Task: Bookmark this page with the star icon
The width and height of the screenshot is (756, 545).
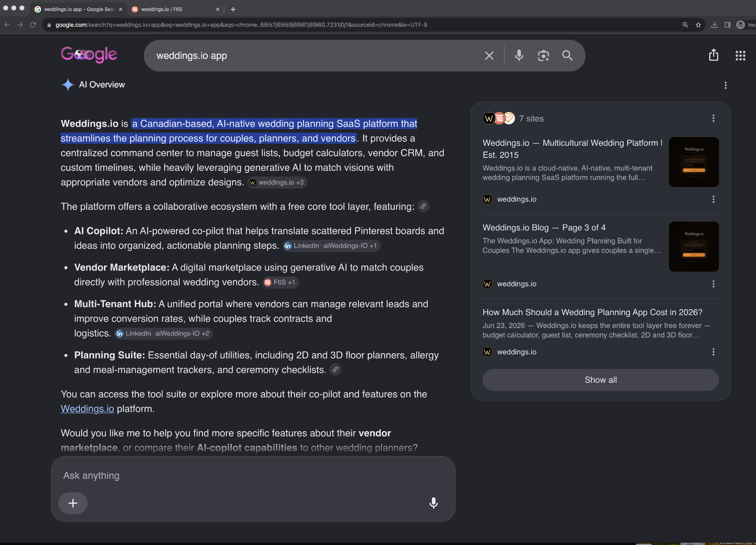Action: [x=698, y=25]
